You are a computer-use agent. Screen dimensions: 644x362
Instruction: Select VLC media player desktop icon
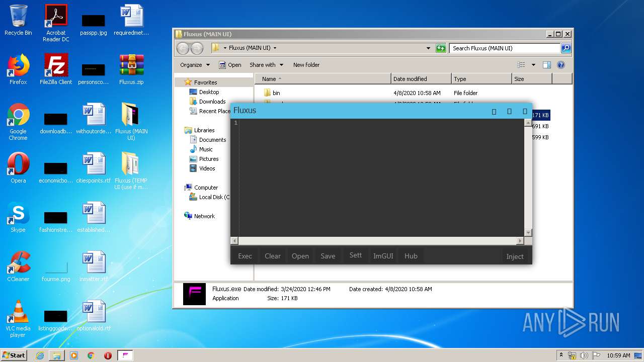point(18,319)
